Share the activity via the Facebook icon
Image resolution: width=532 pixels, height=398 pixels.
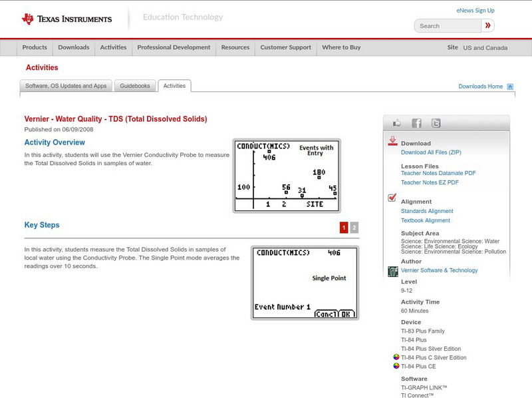pyautogui.click(x=416, y=122)
